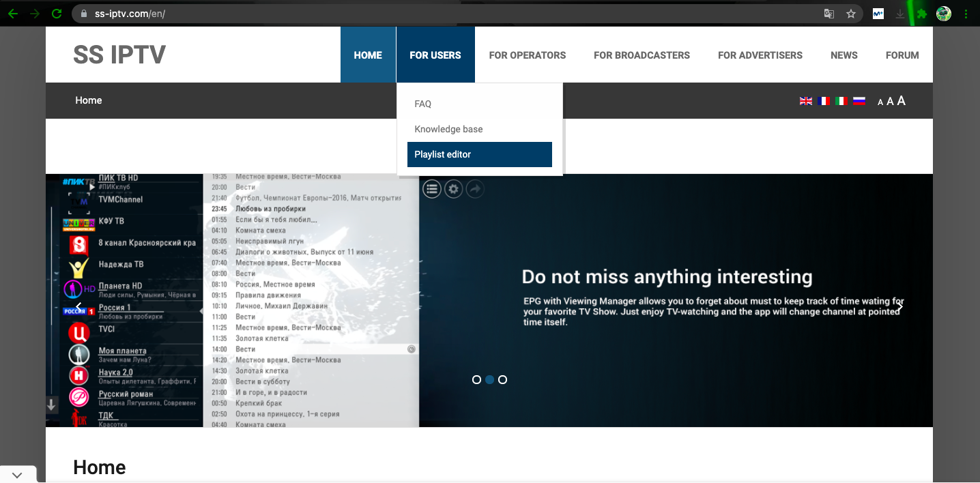Open the Chrome extensions puzzle icon
Screen dimensions: 980x483
(x=922, y=14)
